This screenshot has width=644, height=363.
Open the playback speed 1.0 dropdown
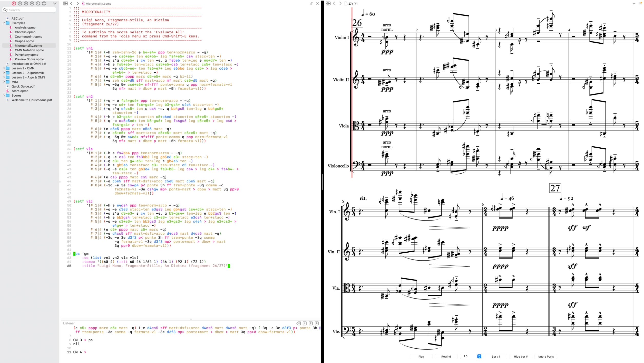479,356
